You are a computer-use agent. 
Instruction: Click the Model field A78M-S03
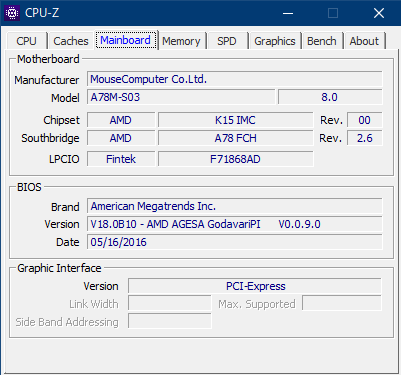pyautogui.click(x=181, y=97)
